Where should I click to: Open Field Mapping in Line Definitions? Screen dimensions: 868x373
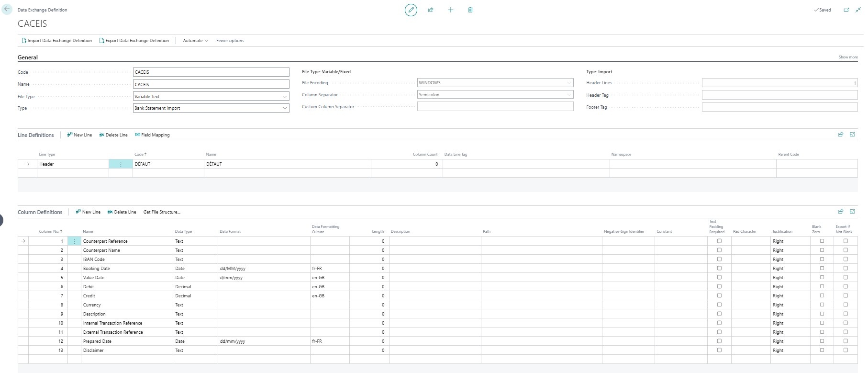coord(152,135)
